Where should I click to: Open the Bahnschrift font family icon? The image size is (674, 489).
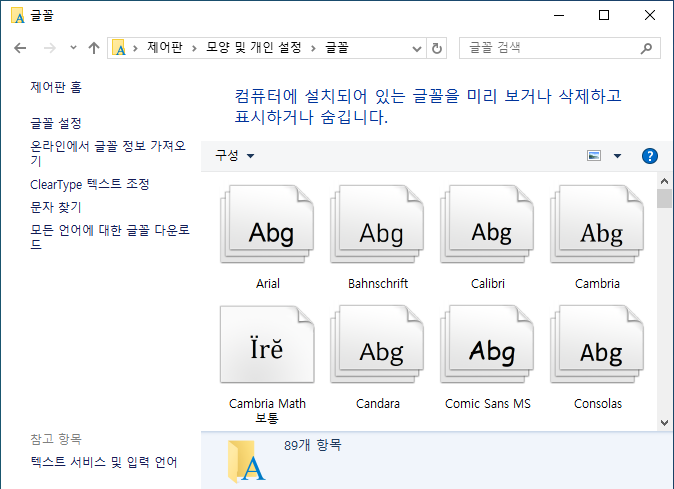(x=377, y=225)
